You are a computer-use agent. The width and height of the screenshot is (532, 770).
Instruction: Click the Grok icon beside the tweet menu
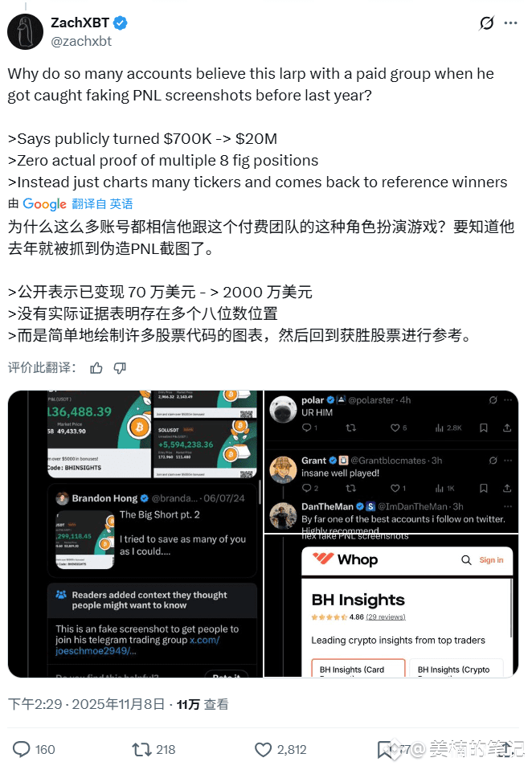point(486,23)
